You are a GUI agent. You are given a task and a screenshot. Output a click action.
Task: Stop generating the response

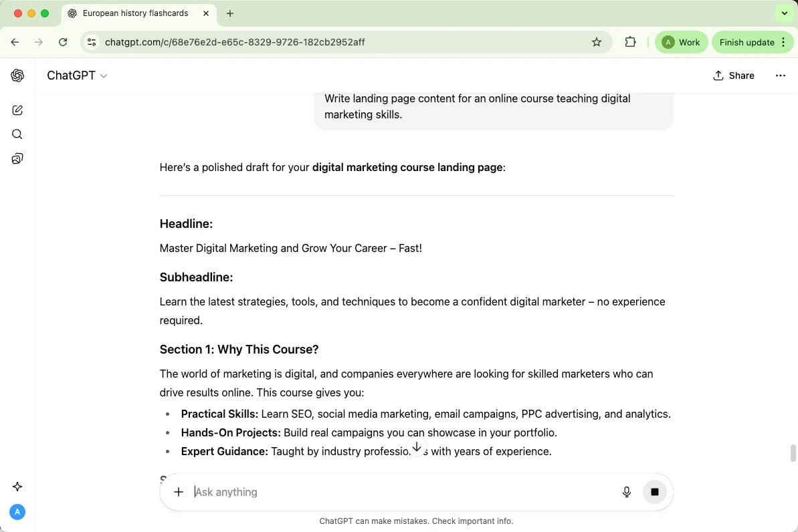coord(655,492)
